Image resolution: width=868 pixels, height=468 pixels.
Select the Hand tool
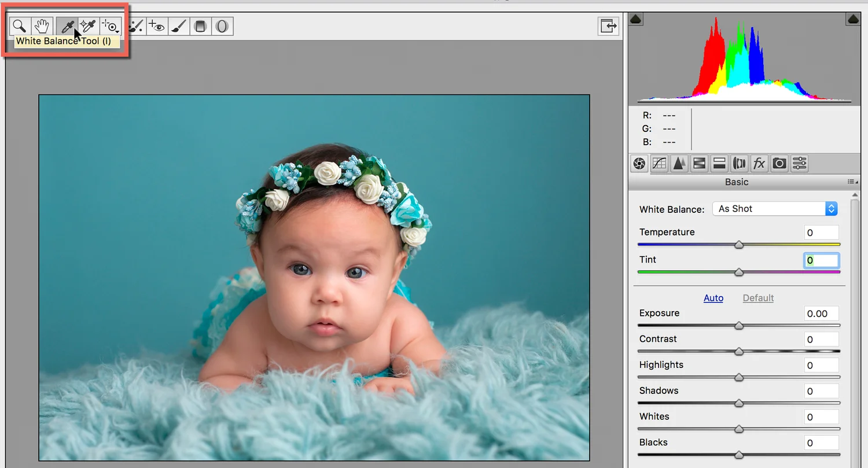[41, 25]
